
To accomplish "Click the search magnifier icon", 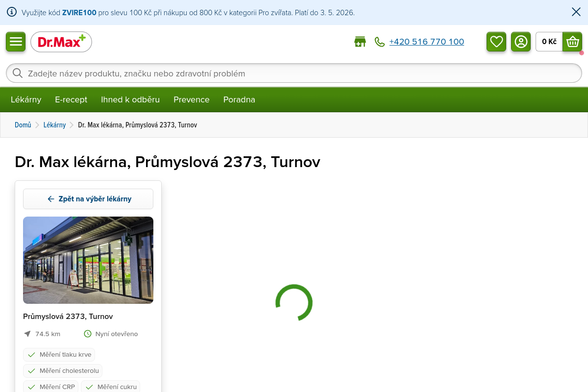I will (x=18, y=73).
